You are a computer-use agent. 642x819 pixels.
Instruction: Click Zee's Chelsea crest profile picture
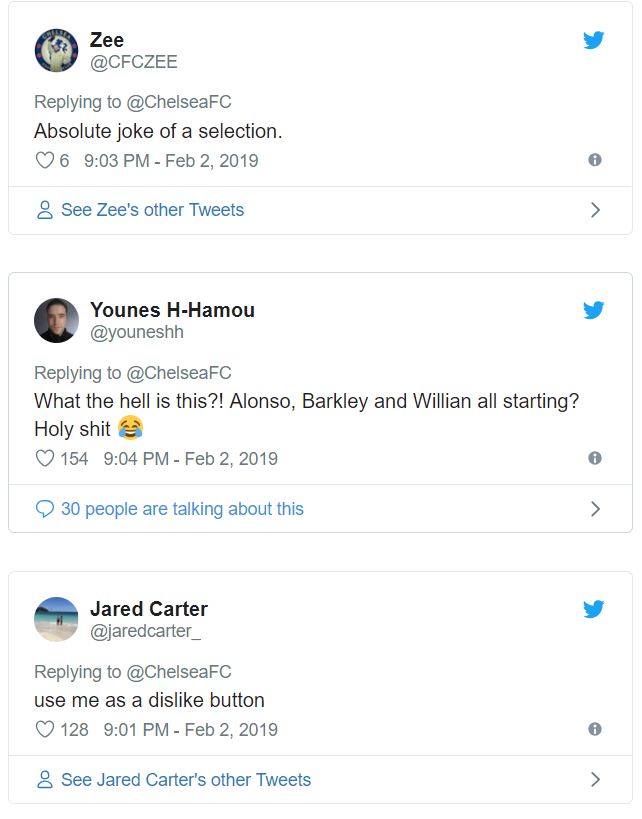pos(56,50)
